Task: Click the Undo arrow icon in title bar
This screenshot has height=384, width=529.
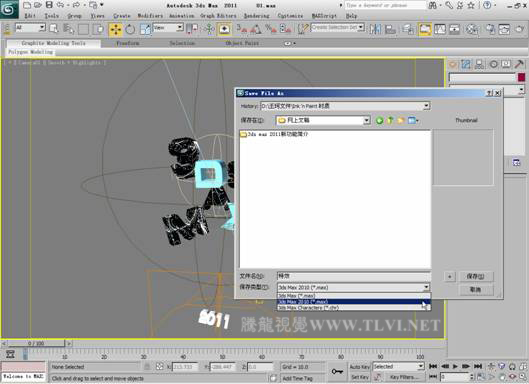Action: coord(60,5)
